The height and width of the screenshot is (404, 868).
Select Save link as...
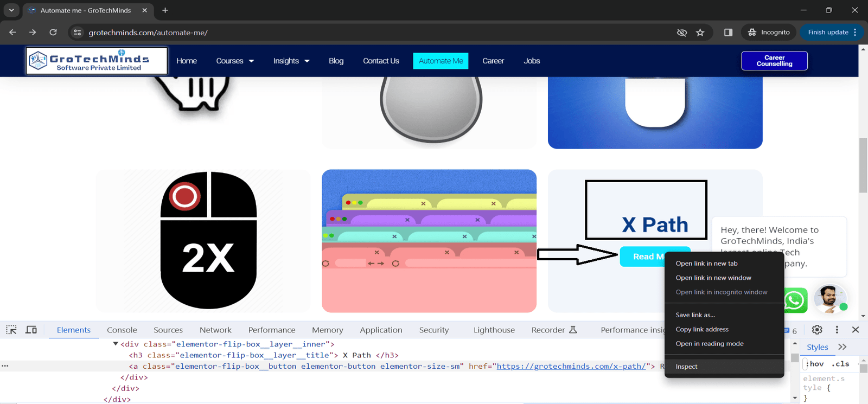724,315
